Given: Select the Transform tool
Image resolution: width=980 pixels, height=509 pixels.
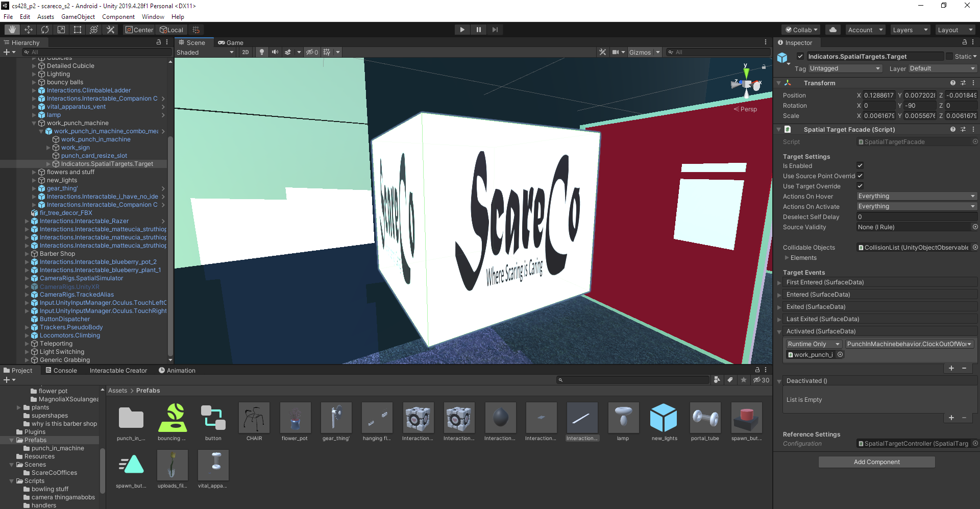Looking at the screenshot, I should tap(94, 30).
